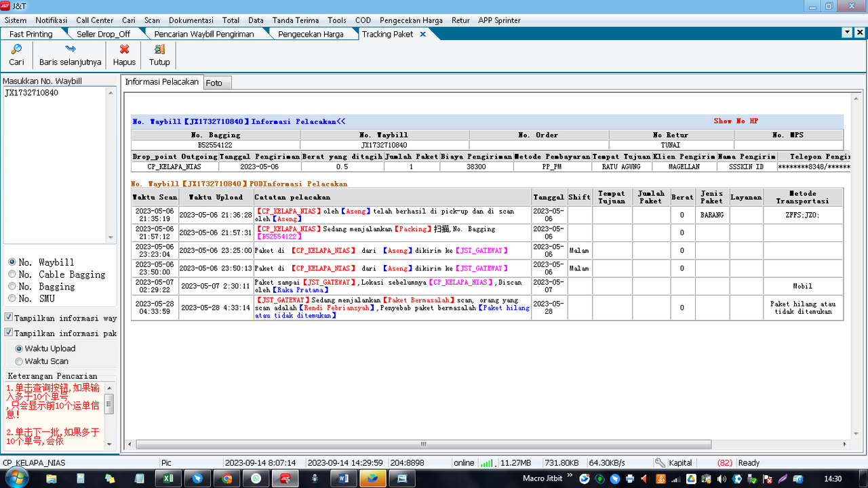Image resolution: width=868 pixels, height=488 pixels.
Task: Toggle Tampilkan informasi way checkbox
Action: click(8, 318)
